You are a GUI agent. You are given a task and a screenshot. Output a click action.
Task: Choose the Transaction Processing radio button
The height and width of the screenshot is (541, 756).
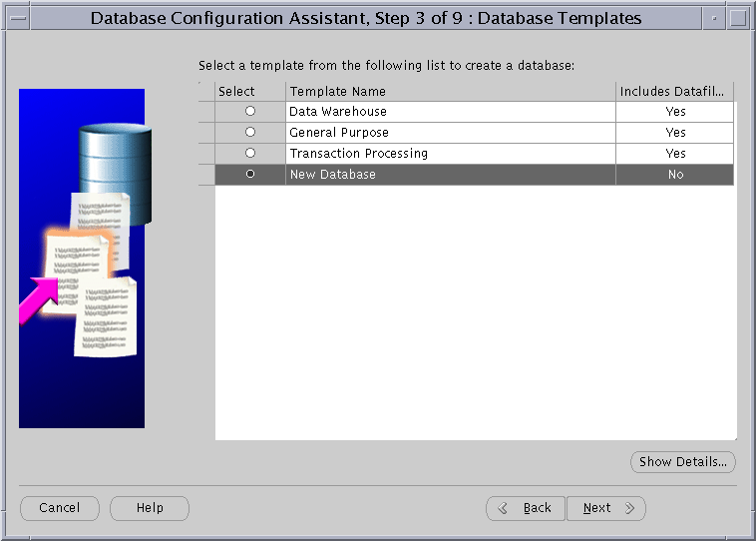pos(250,154)
